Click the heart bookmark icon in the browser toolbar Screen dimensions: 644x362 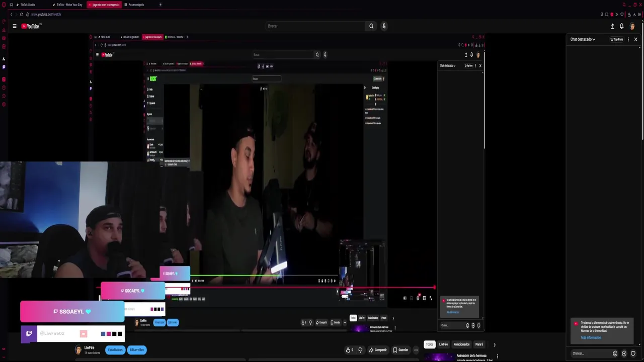pyautogui.click(x=622, y=14)
